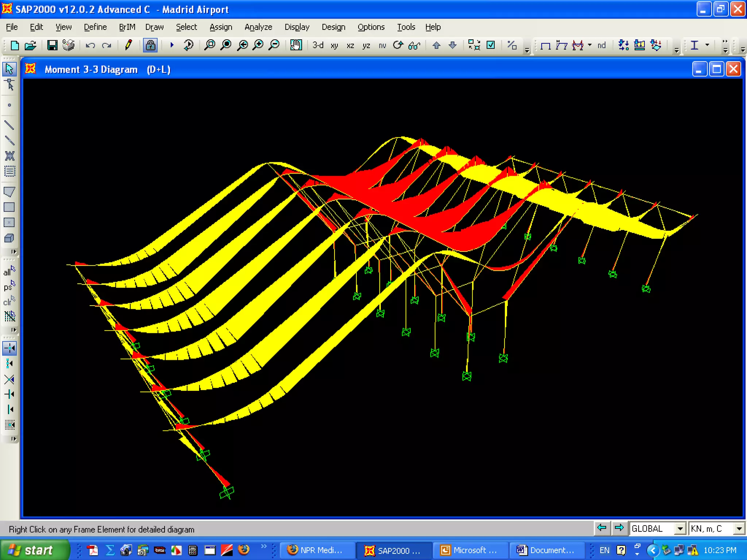Click the Save floppy disk icon
Screen dimensions: 747x560
point(52,45)
